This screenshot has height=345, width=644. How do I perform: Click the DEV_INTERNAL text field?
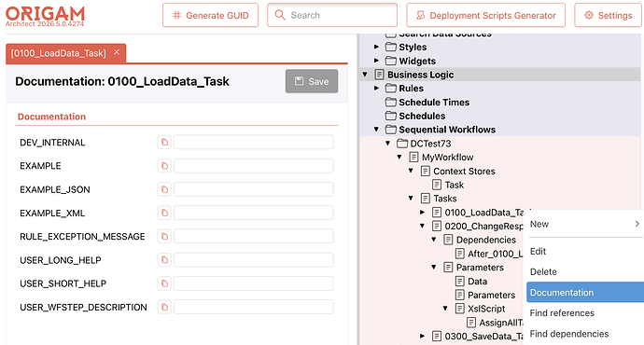click(x=254, y=143)
